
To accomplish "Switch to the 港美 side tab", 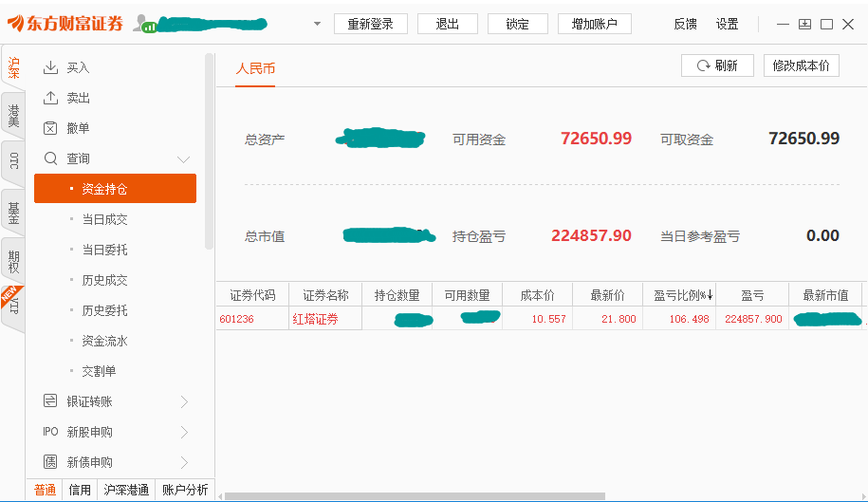I will (x=13, y=116).
